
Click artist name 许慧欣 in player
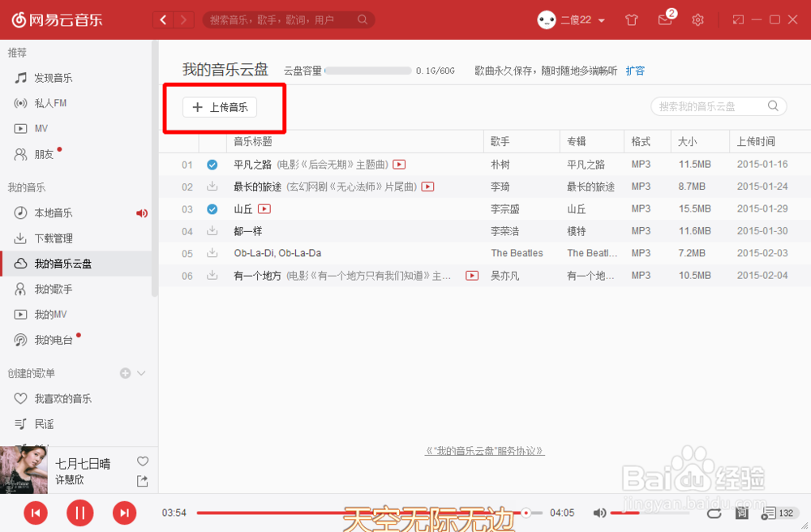click(70, 480)
